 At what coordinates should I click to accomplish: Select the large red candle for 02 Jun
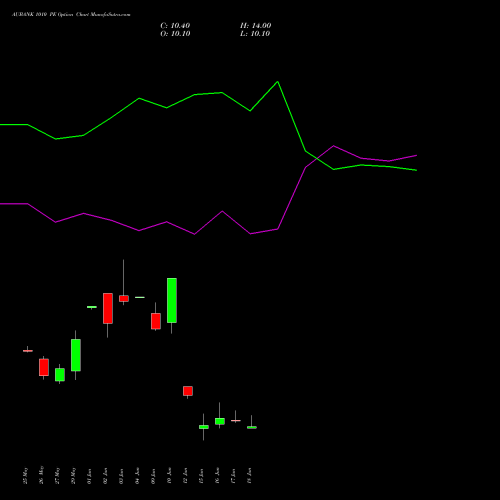[108, 308]
